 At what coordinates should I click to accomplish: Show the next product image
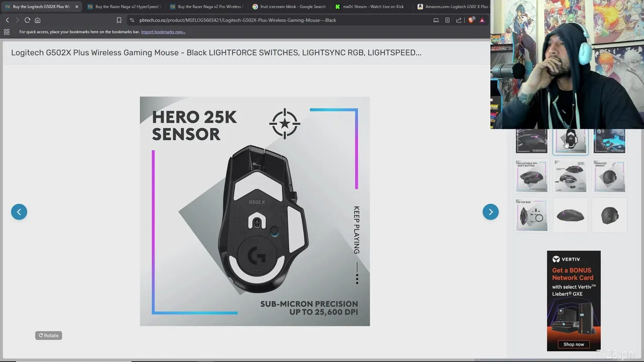(x=491, y=212)
